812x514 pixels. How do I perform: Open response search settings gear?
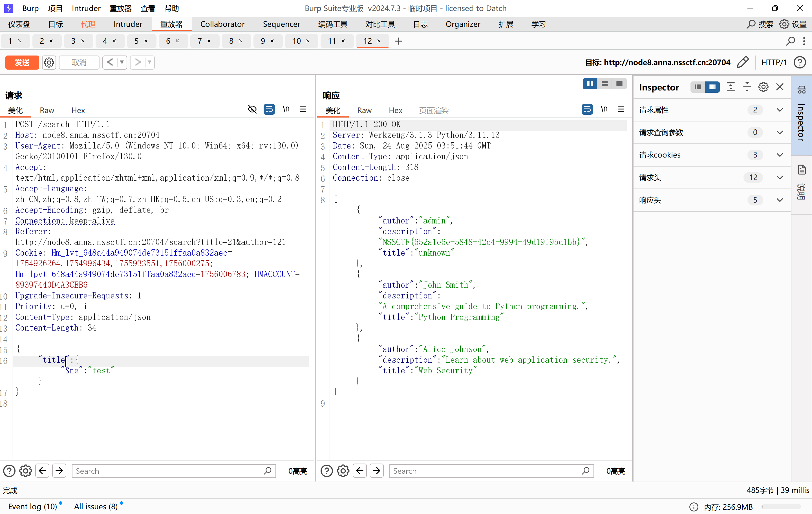click(343, 471)
